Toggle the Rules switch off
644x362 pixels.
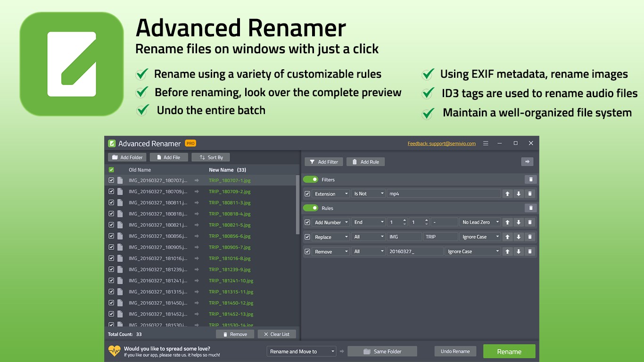point(311,208)
